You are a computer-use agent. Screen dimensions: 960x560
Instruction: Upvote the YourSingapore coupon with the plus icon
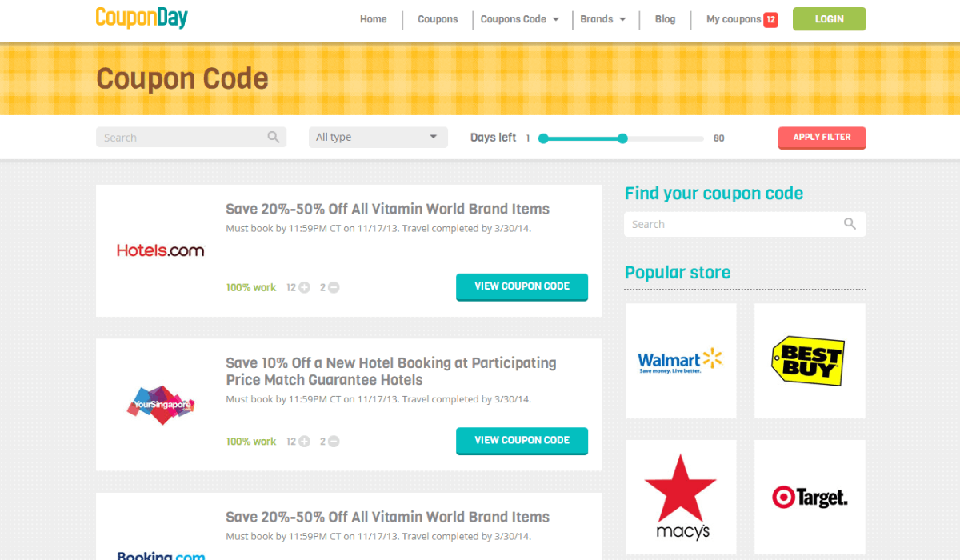[304, 441]
